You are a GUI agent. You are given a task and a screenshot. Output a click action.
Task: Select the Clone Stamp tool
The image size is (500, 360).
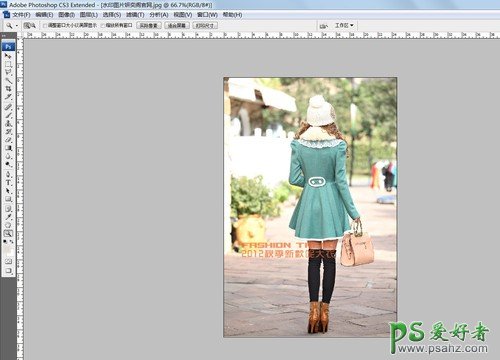(8, 124)
